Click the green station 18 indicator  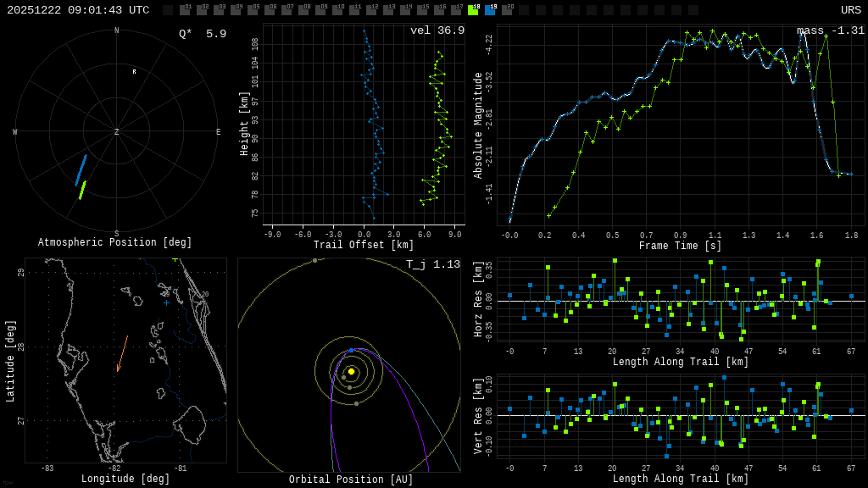coord(473,10)
